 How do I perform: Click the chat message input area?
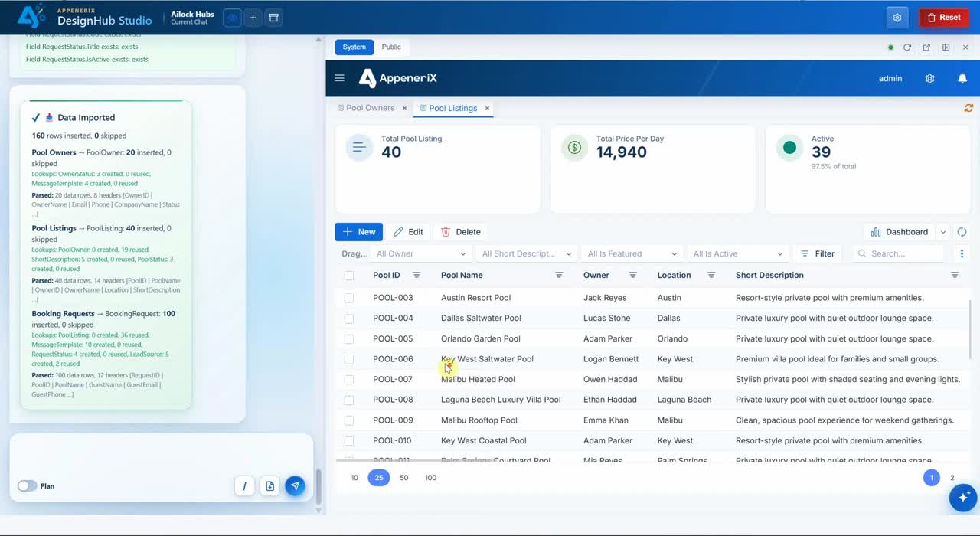pos(161,455)
